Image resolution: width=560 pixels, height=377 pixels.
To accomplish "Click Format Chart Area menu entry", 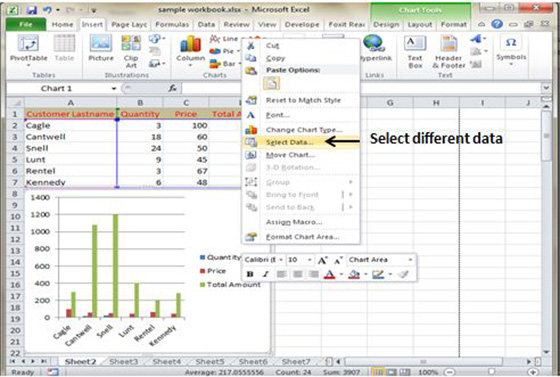I will [301, 237].
